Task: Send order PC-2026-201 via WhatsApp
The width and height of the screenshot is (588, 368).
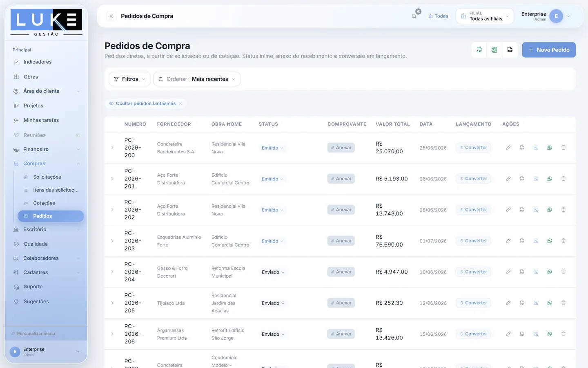Action: (550, 179)
